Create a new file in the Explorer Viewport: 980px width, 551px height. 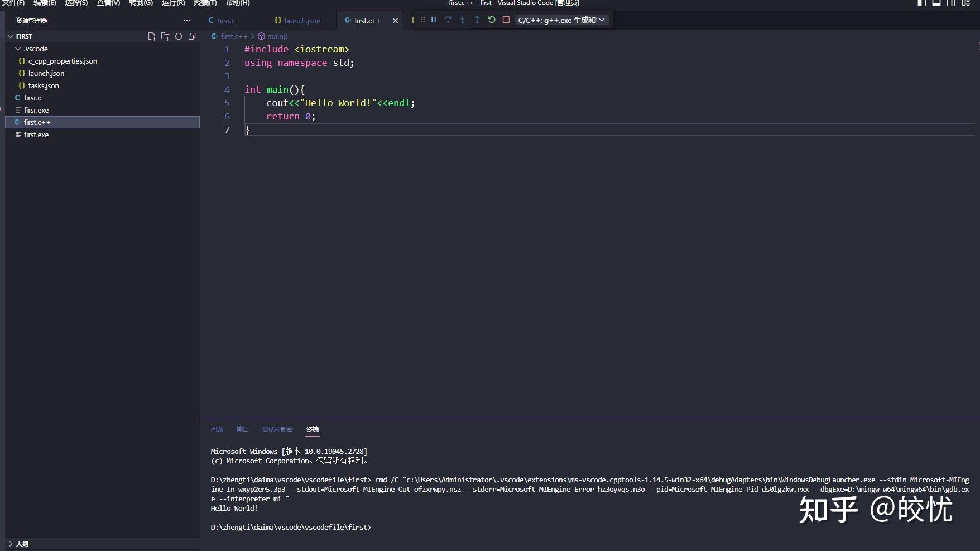pos(151,36)
